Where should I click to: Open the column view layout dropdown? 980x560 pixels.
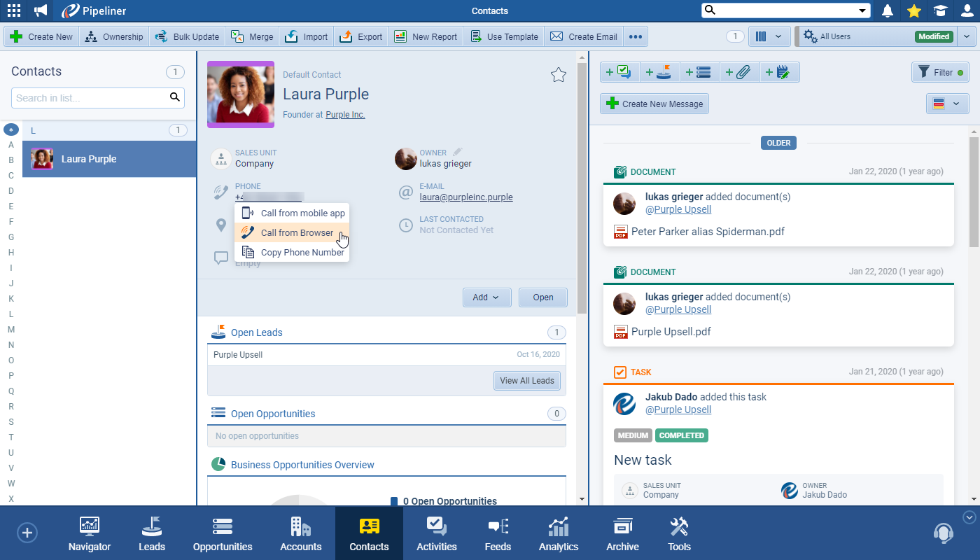pos(769,36)
